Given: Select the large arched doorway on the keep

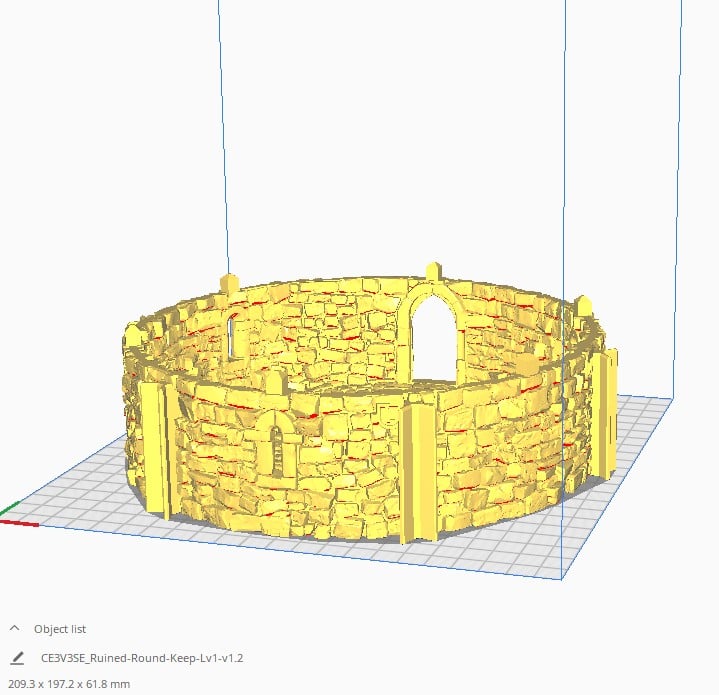Looking at the screenshot, I should point(431,342).
